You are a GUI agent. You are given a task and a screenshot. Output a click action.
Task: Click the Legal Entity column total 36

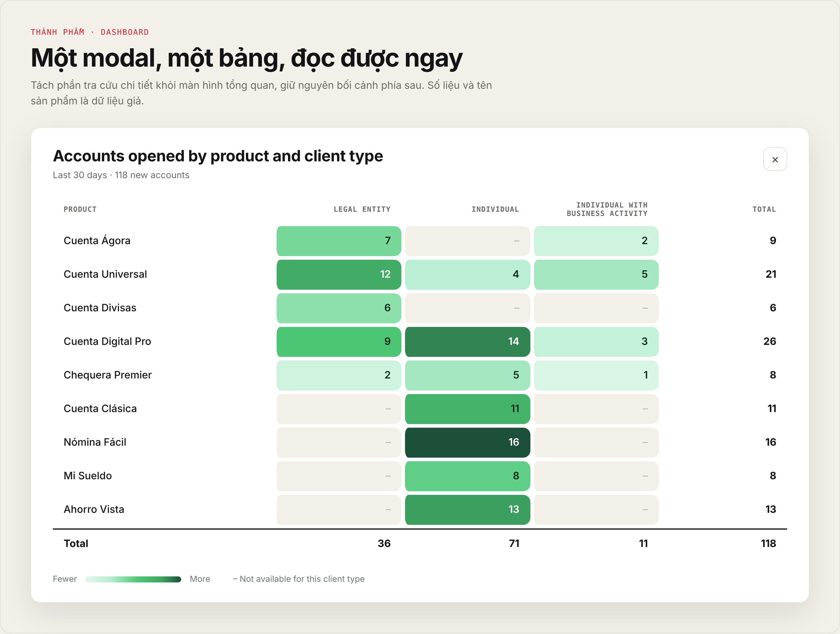384,544
